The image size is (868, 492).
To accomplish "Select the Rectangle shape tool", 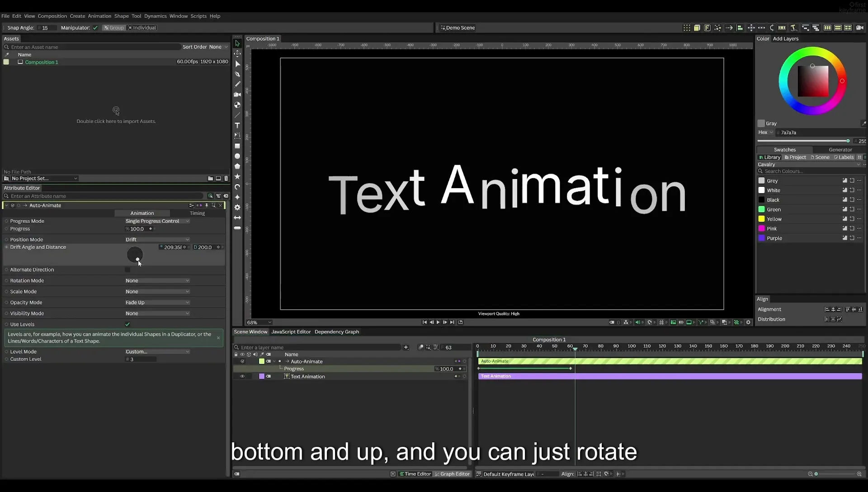I will pos(237,146).
